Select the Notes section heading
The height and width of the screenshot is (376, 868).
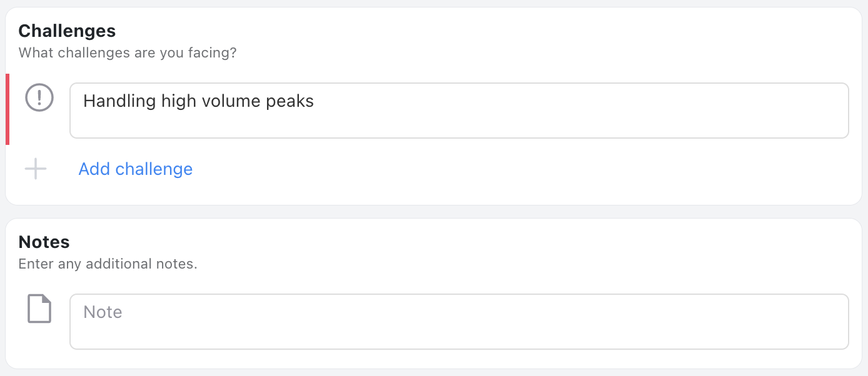pyautogui.click(x=44, y=242)
